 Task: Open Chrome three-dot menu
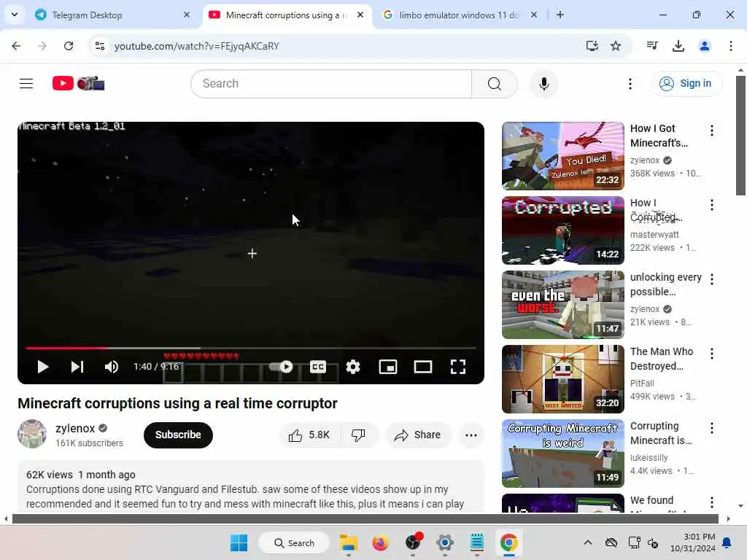(731, 46)
